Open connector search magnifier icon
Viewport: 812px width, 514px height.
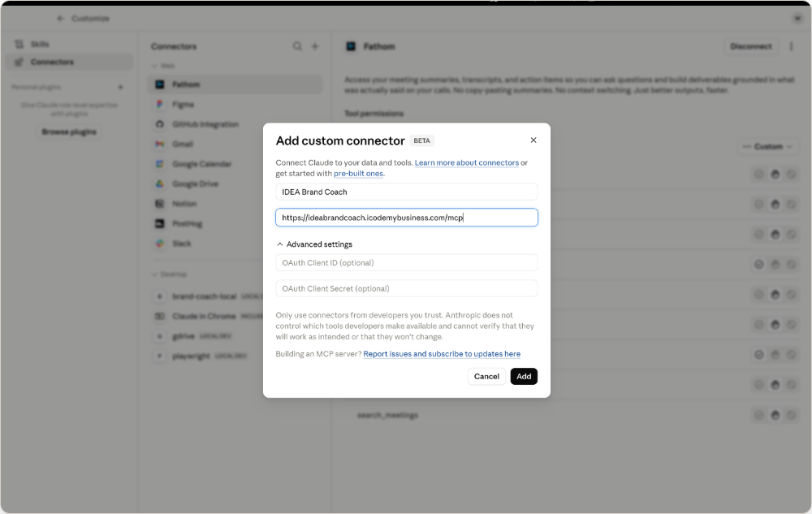point(297,46)
